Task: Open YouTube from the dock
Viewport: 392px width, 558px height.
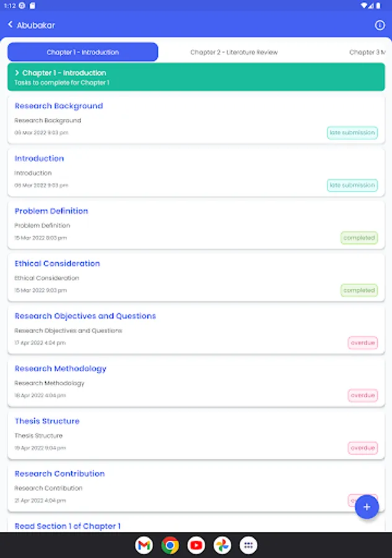Action: pos(196,545)
